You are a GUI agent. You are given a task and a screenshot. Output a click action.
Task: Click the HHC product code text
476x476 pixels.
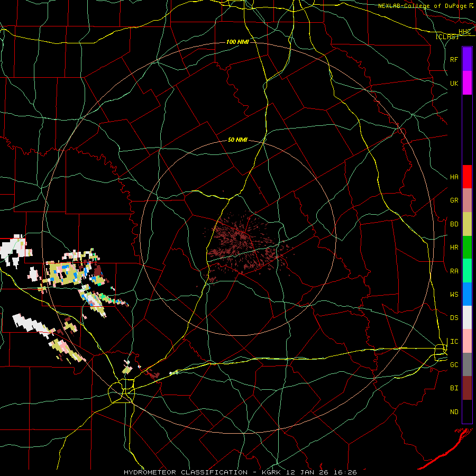[464, 32]
